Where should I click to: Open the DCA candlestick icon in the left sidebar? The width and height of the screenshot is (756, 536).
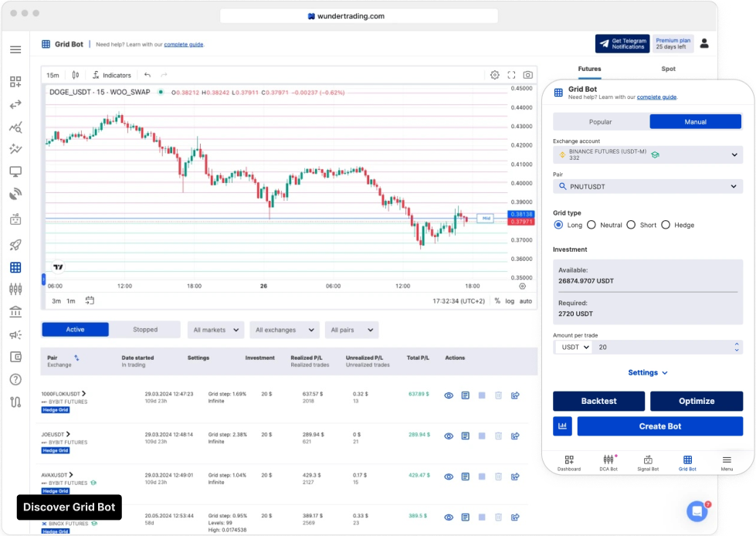tap(15, 289)
